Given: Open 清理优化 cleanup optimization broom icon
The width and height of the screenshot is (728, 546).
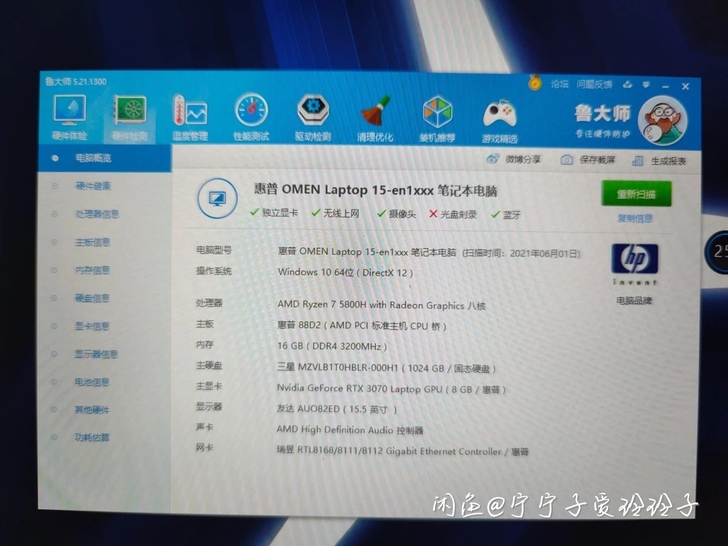Looking at the screenshot, I should (376, 119).
